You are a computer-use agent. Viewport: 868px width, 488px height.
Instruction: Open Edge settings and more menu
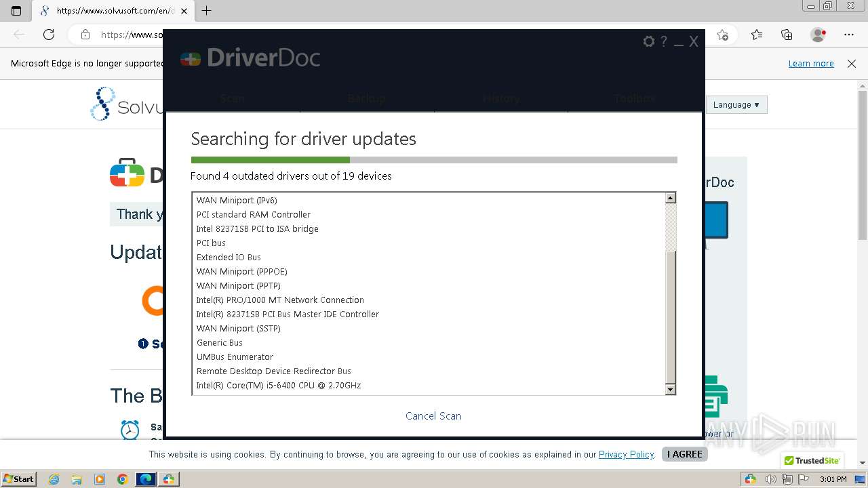click(849, 35)
